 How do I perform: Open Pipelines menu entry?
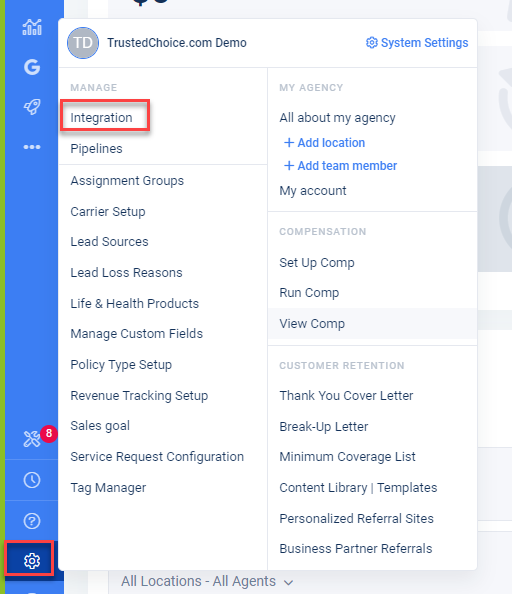pos(97,148)
